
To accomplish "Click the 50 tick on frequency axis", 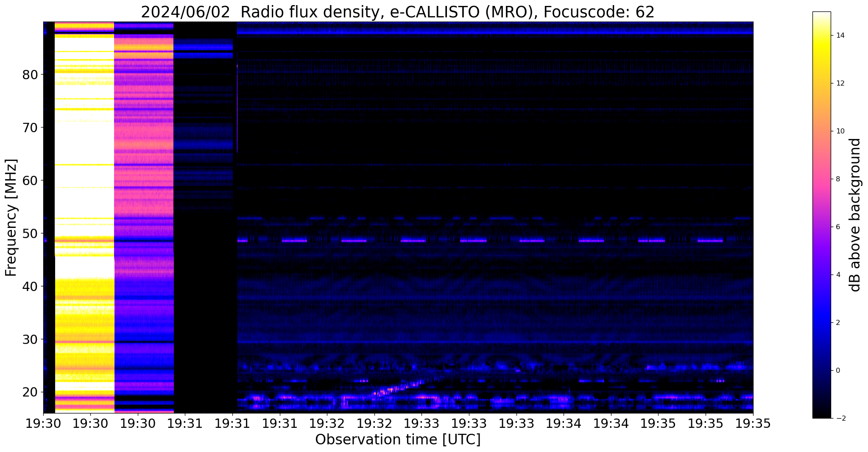I will point(30,233).
